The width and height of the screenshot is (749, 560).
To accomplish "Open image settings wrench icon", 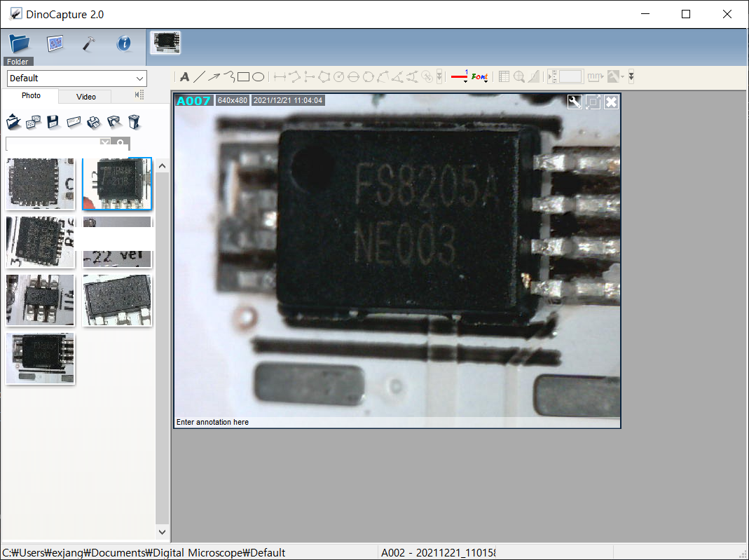I will (575, 102).
